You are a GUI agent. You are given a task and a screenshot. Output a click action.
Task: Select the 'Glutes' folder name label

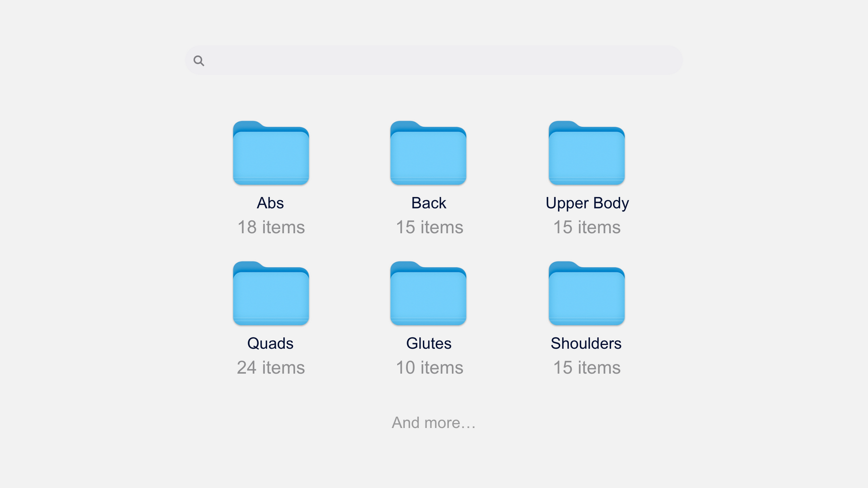(429, 343)
